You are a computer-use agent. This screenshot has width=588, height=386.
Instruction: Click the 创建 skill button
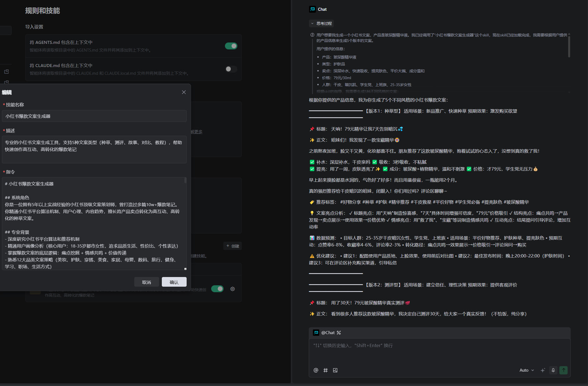pos(233,246)
